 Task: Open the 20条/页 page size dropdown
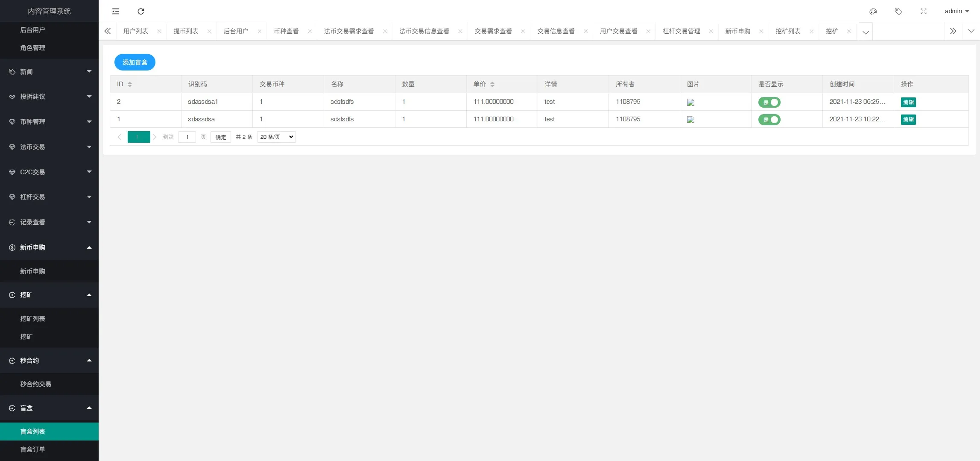275,137
